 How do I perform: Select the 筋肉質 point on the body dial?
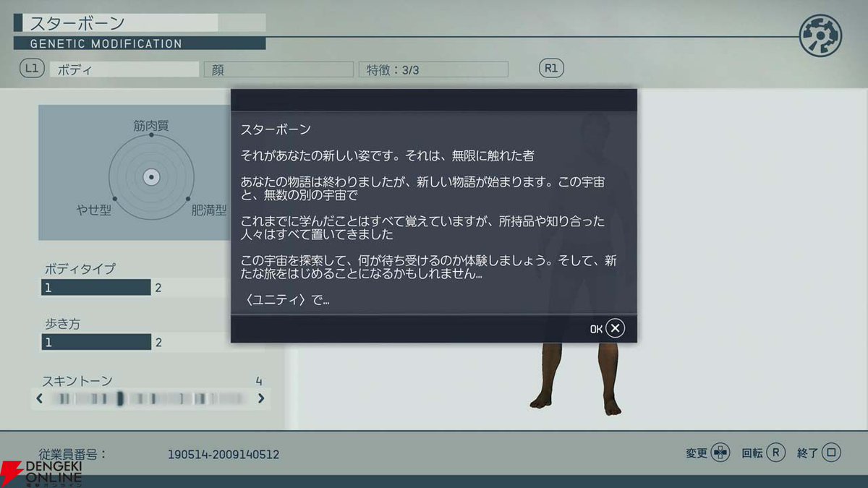[x=151, y=134]
